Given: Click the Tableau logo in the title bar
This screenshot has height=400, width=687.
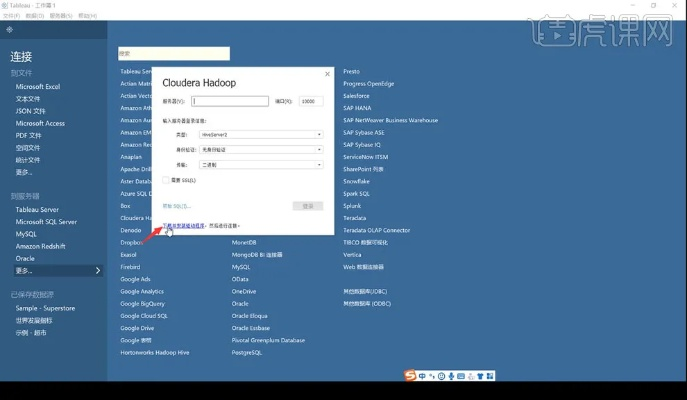Looking at the screenshot, I should pos(5,5).
